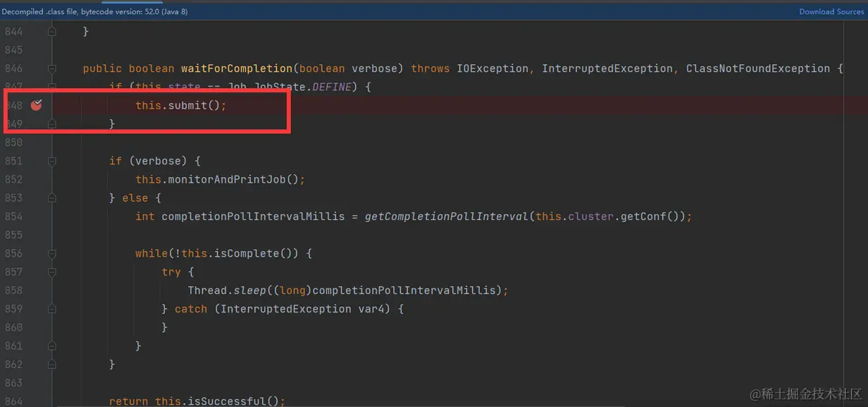Image resolution: width=868 pixels, height=407 pixels.
Task: Click the try keyword on line 857
Action: [x=171, y=272]
